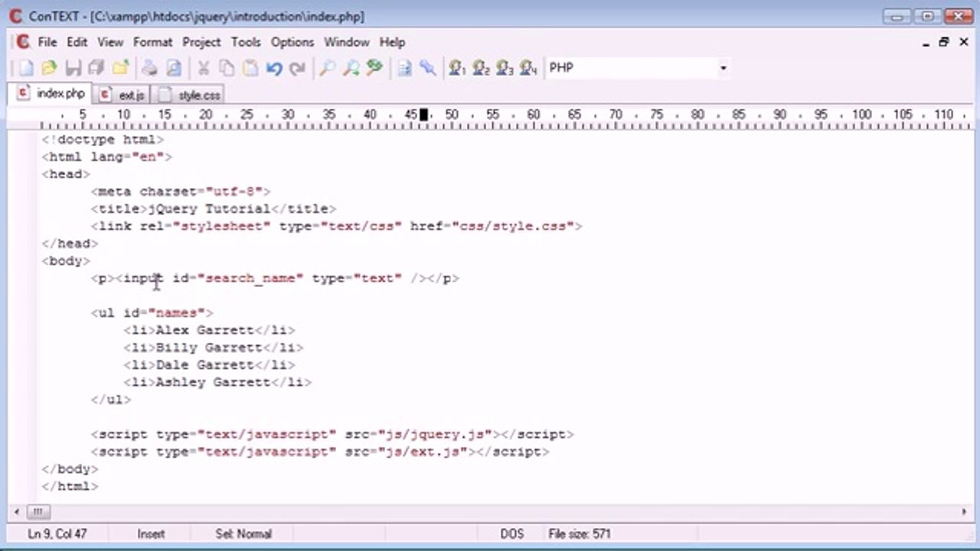Viewport: 980px width, 551px height.
Task: Click the Save All icon
Action: click(96, 68)
